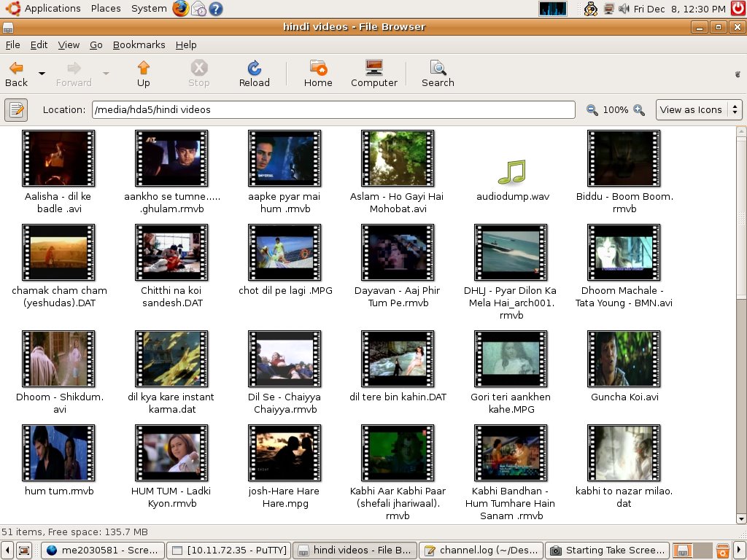Click the clock showing Fri Dec 8
This screenshot has height=560, width=747.
[x=679, y=9]
